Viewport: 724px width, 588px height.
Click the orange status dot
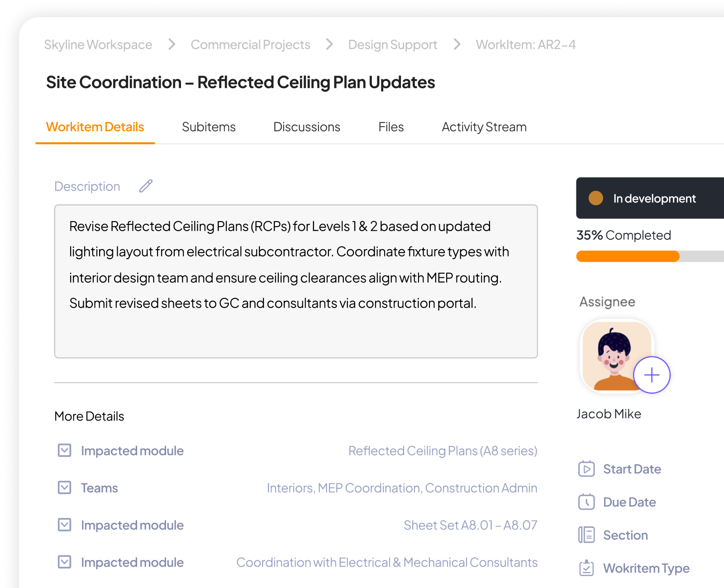tap(596, 198)
